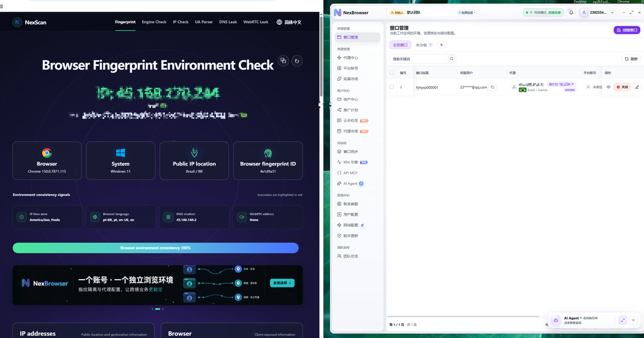The width and height of the screenshot is (644, 338).
Task: Copy the user 23*****@qq.com with the copy icon
Action: click(x=492, y=87)
